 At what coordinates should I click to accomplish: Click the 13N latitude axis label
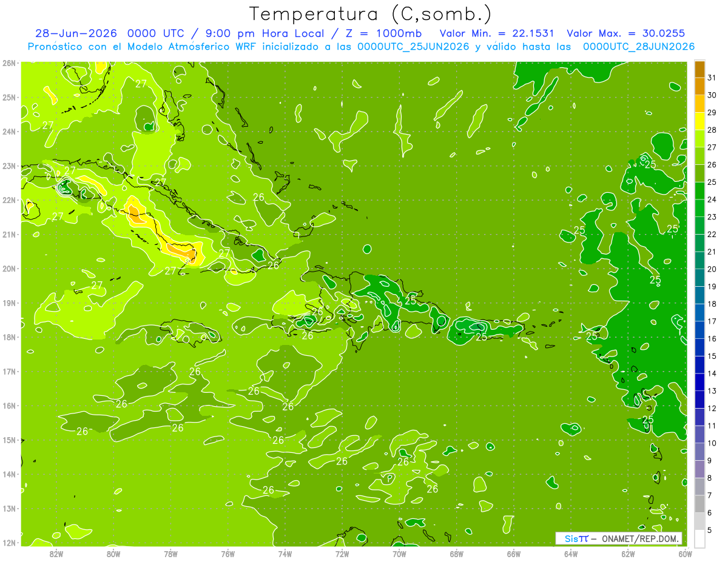[9, 508]
